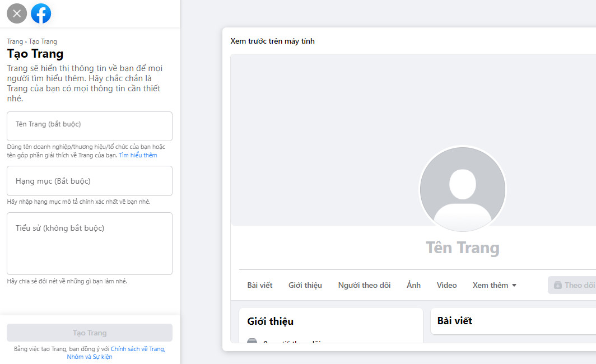Select the profile picture placeholder in preview

click(463, 189)
